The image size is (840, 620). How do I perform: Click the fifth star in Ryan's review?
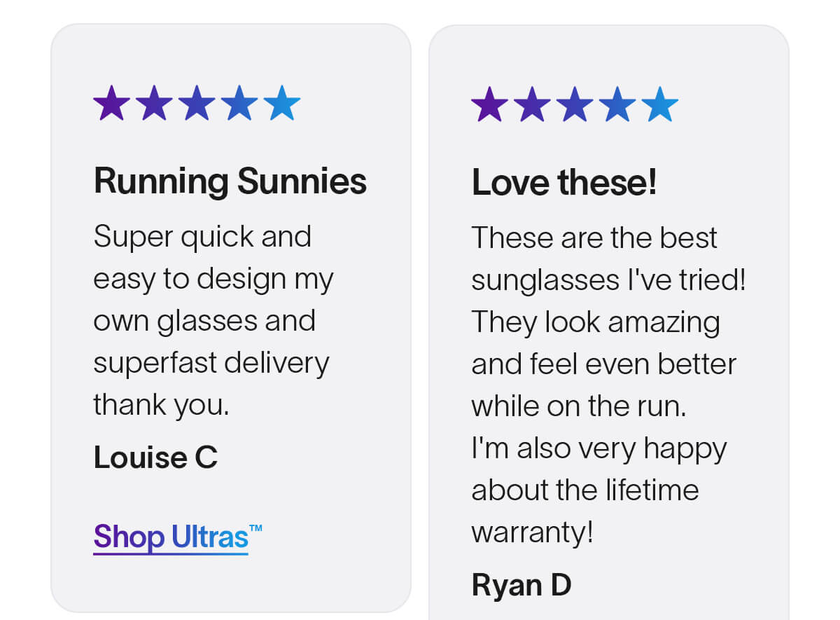(660, 104)
